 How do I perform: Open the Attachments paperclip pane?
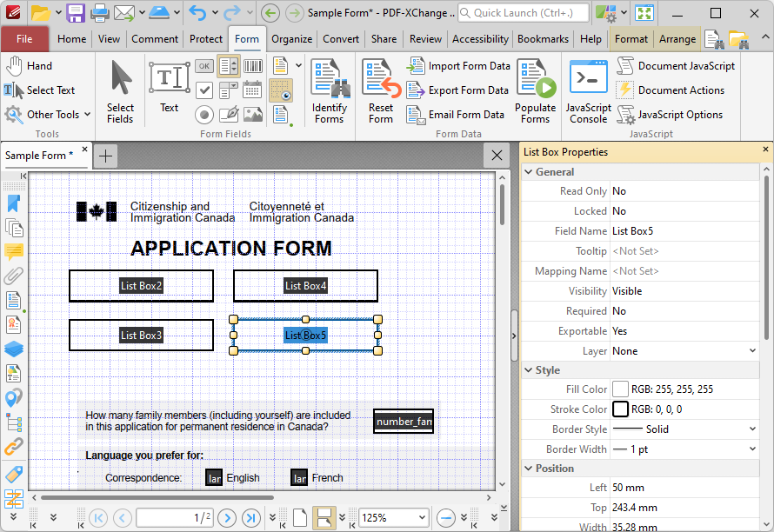pyautogui.click(x=14, y=276)
